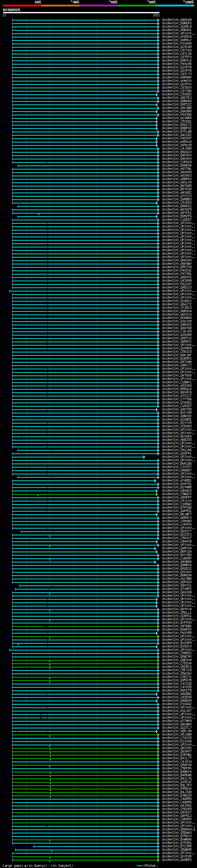The width and height of the screenshot is (197, 868).
Task: Select label UniRef100_A8PJ38
Action: (177, 731)
